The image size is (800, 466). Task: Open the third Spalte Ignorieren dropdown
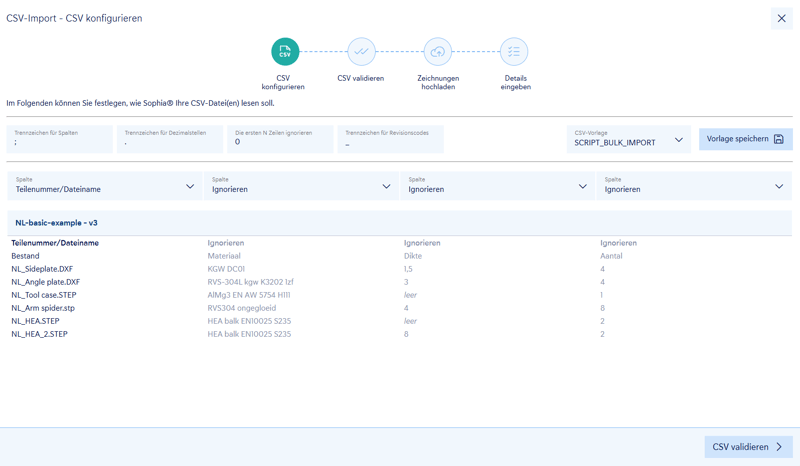pos(497,186)
